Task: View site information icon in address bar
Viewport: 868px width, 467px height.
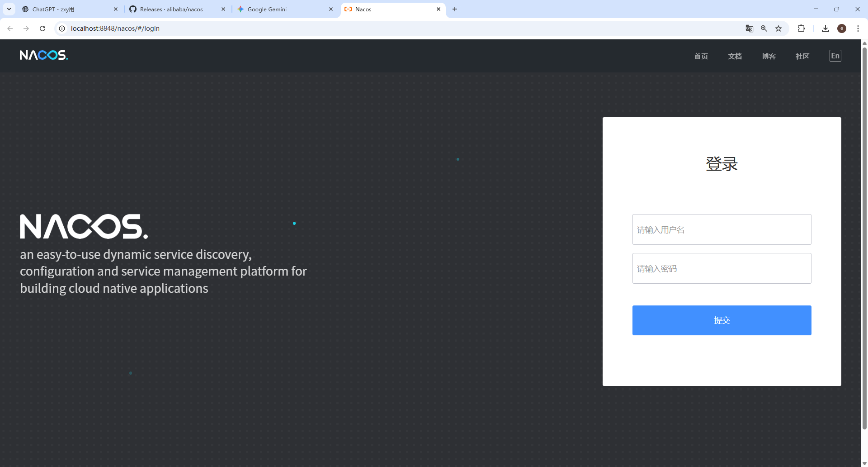Action: (62, 29)
